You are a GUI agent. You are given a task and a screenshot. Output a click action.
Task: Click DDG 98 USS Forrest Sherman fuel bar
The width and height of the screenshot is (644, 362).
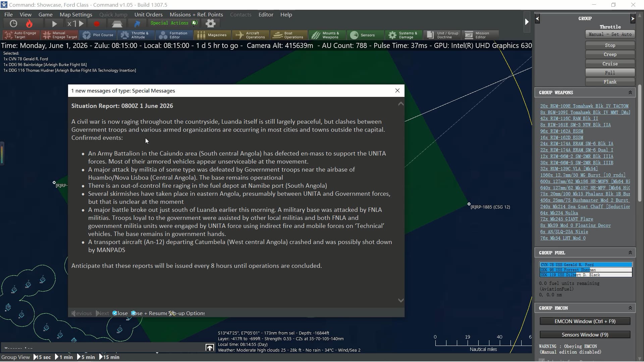[586, 270]
